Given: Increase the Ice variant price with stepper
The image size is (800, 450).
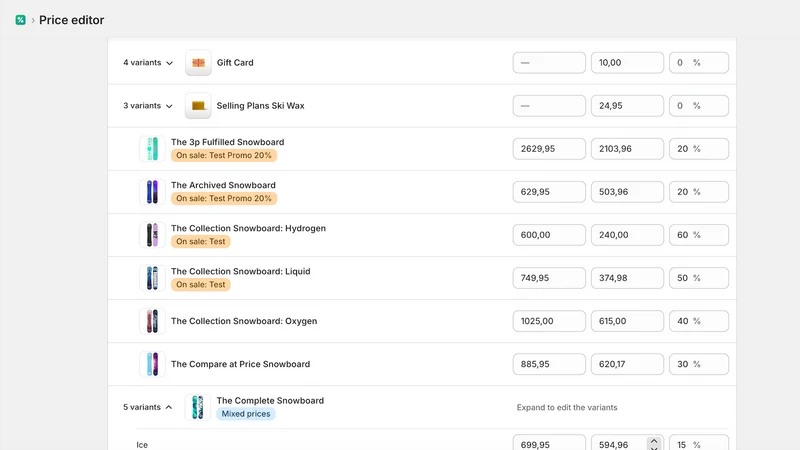Looking at the screenshot, I should (654, 441).
